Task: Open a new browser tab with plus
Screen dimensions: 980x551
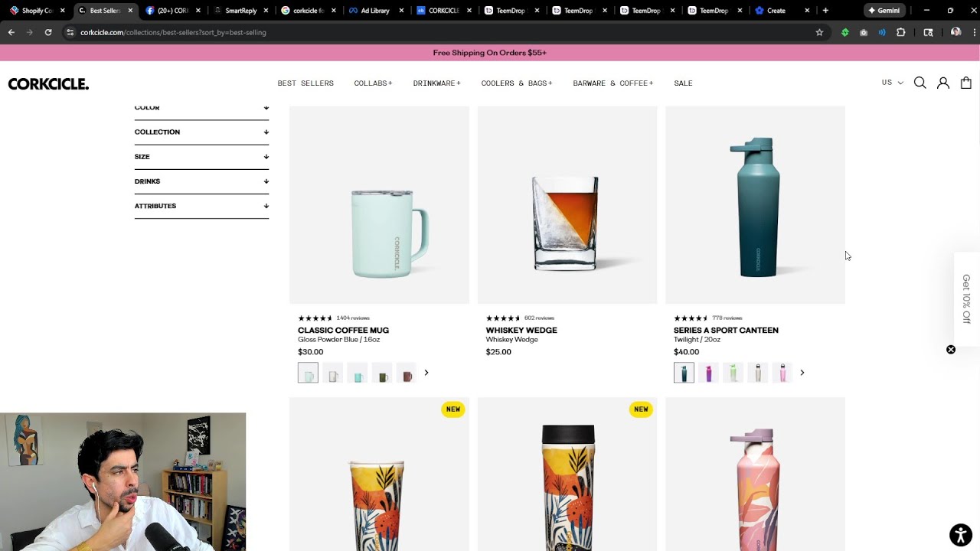Action: coord(825,11)
